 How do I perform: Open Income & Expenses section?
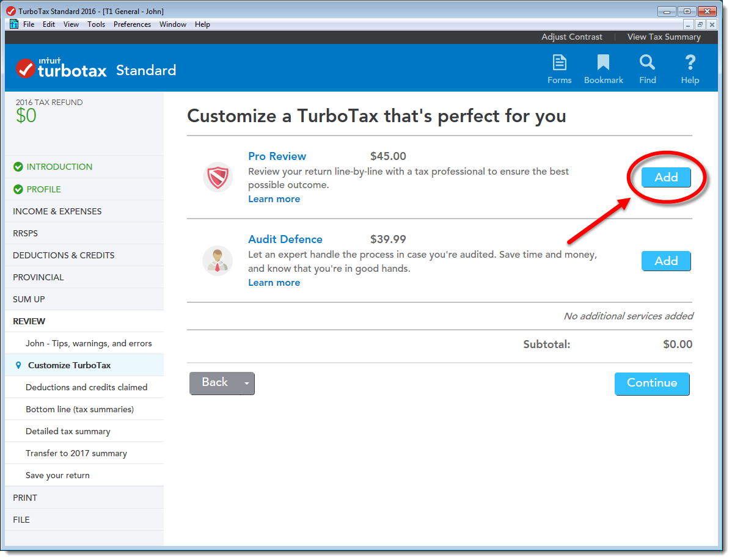click(x=84, y=211)
